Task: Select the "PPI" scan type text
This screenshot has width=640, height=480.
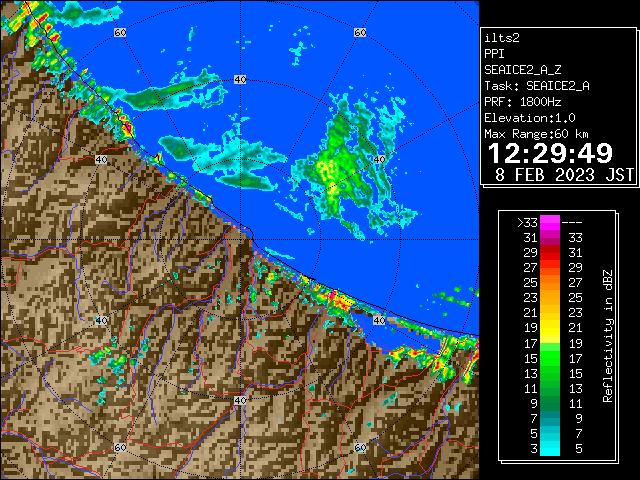Action: 494,54
